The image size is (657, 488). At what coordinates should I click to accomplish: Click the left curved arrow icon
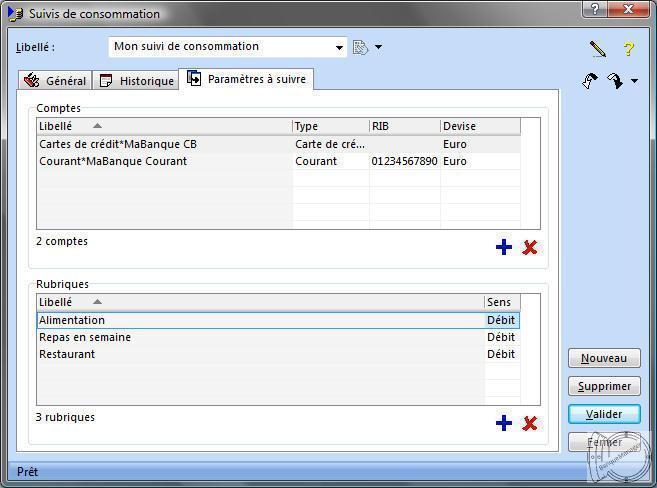coord(590,81)
